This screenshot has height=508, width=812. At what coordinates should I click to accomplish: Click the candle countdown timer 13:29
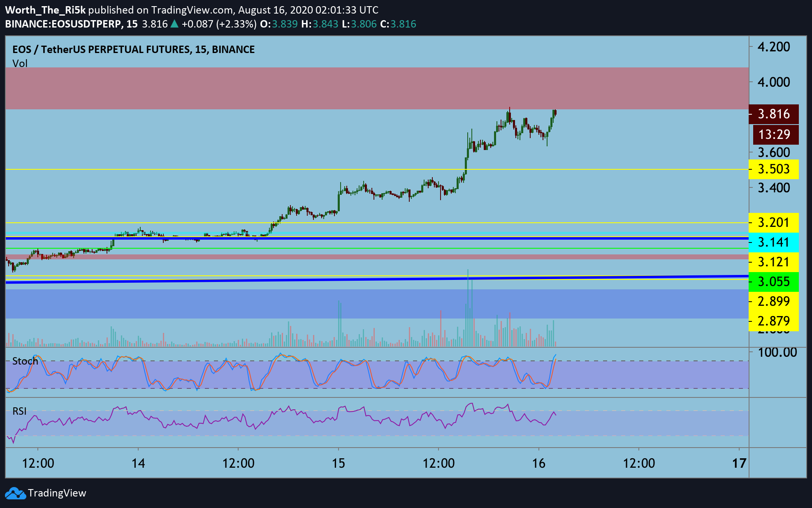coord(775,134)
